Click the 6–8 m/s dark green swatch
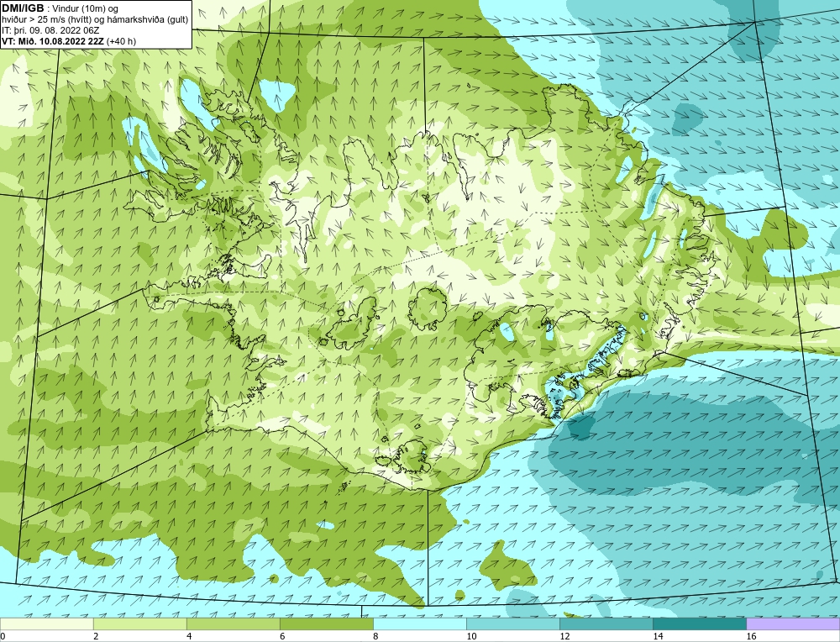The height and width of the screenshot is (642, 840). 326,624
